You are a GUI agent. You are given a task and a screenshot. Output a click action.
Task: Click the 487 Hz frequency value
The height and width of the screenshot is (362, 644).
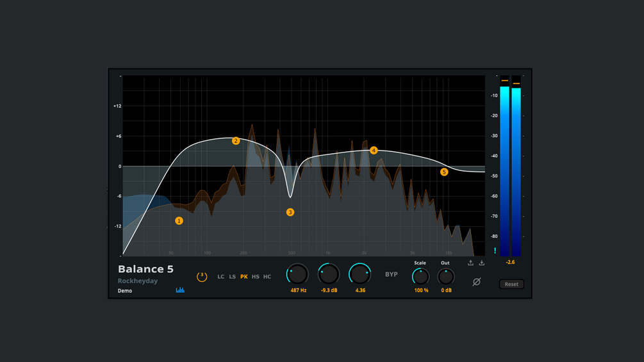tap(299, 290)
